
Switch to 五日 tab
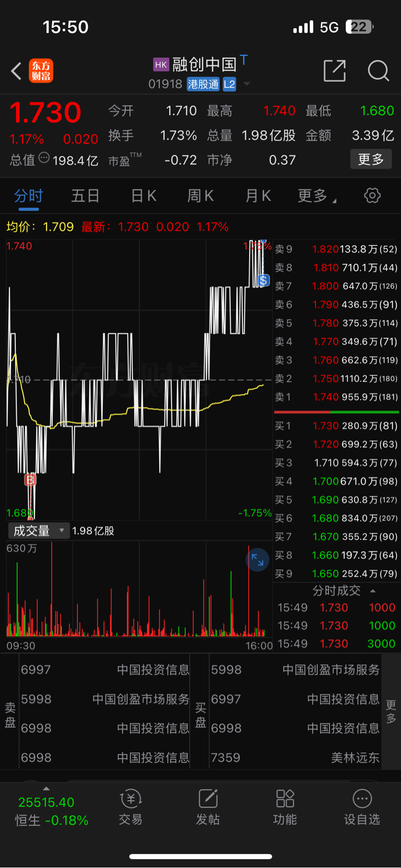point(86,196)
